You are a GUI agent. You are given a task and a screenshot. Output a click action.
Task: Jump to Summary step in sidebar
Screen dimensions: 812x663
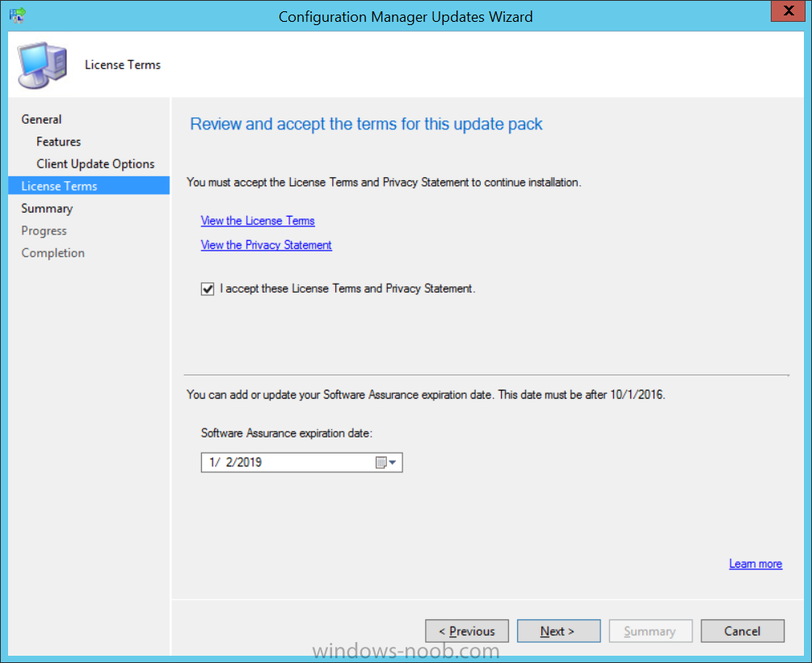click(47, 209)
